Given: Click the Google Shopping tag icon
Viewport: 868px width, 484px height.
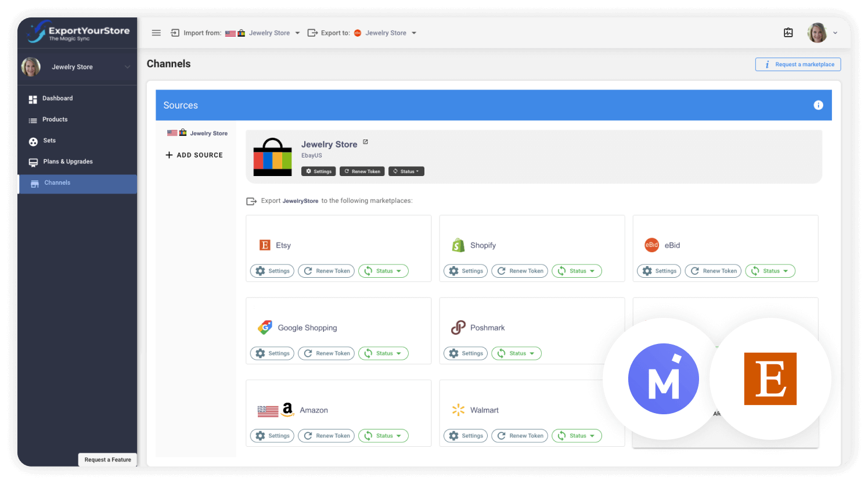Looking at the screenshot, I should (265, 328).
